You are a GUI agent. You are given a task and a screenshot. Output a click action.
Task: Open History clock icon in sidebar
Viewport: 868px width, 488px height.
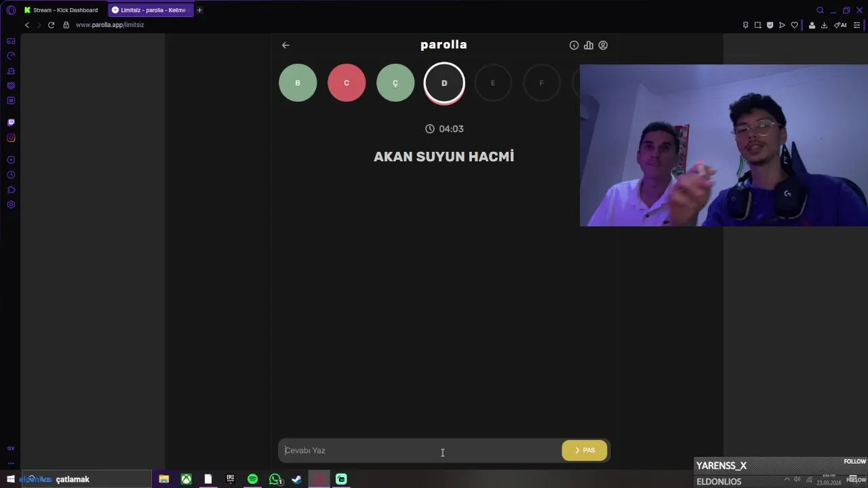coord(11,175)
